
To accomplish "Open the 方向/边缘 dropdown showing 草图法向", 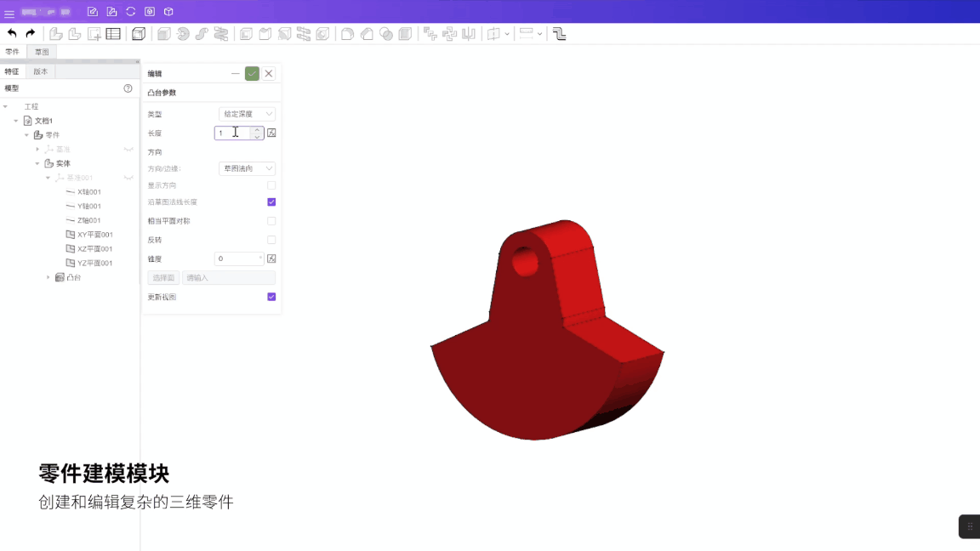I will 247,168.
